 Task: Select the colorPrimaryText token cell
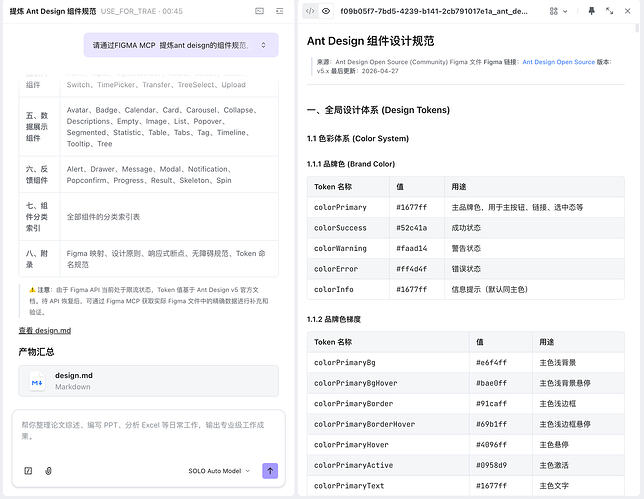(388, 486)
